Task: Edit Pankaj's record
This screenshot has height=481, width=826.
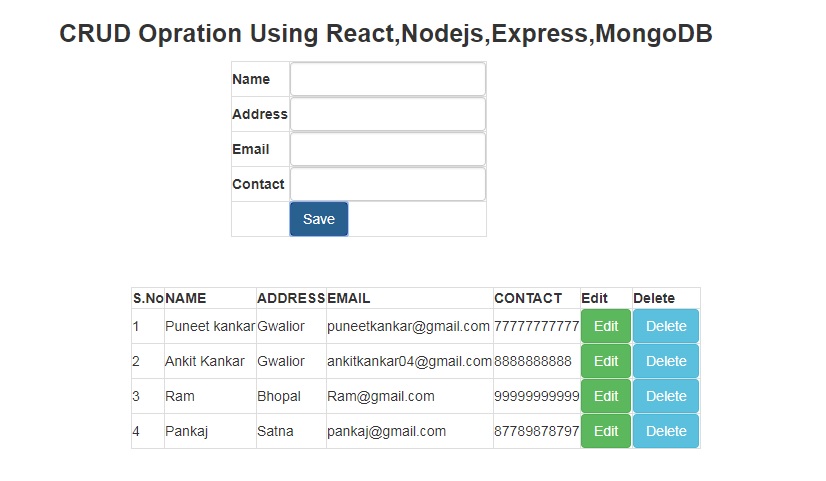Action: 606,431
